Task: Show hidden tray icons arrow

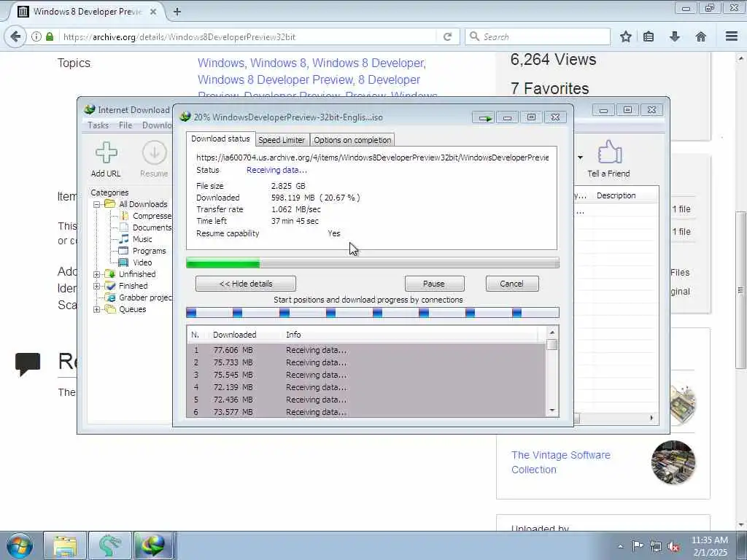Action: [x=620, y=546]
